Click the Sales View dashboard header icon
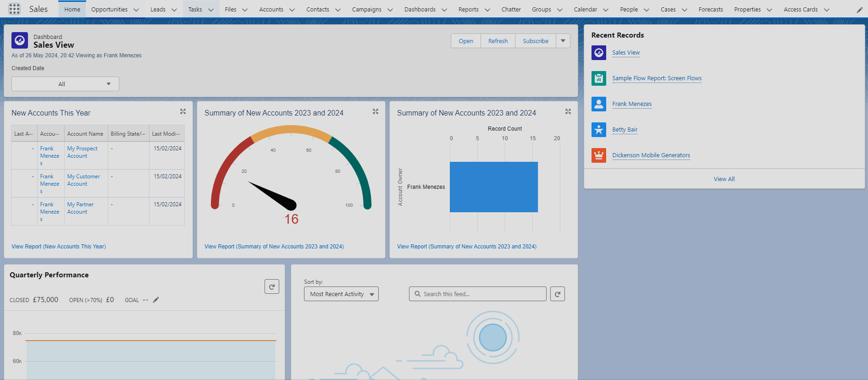Image resolution: width=868 pixels, height=380 pixels. pos(20,41)
